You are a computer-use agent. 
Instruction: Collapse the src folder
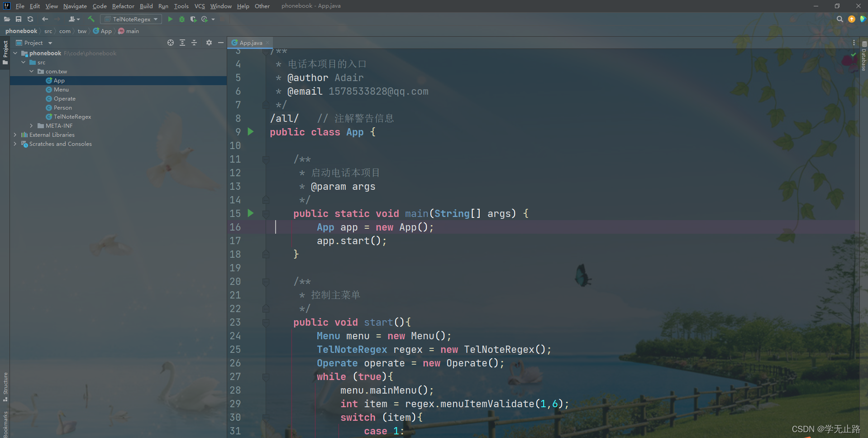tap(23, 63)
